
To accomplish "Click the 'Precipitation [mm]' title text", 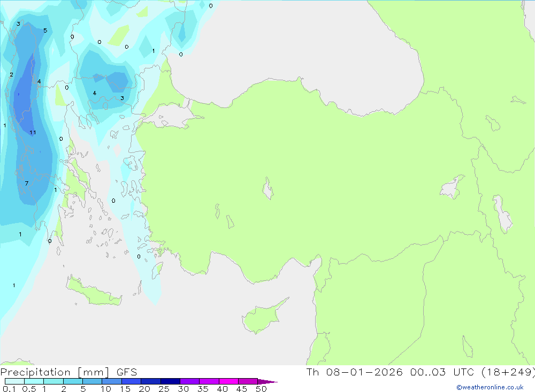I will (55, 372).
